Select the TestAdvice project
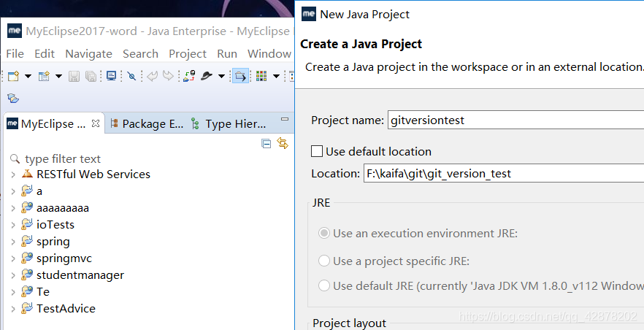Viewport: 644px width, 330px height. [66, 308]
